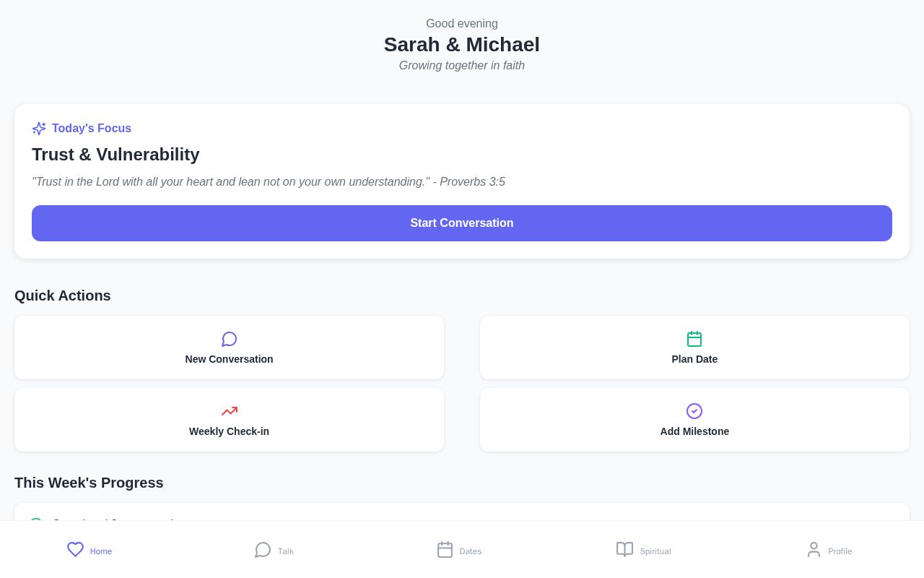Click the person Profile icon
The image size is (924, 578).
[814, 550]
